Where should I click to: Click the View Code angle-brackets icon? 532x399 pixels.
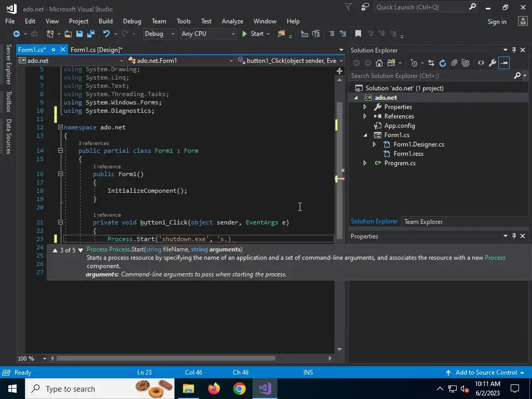coord(481,63)
